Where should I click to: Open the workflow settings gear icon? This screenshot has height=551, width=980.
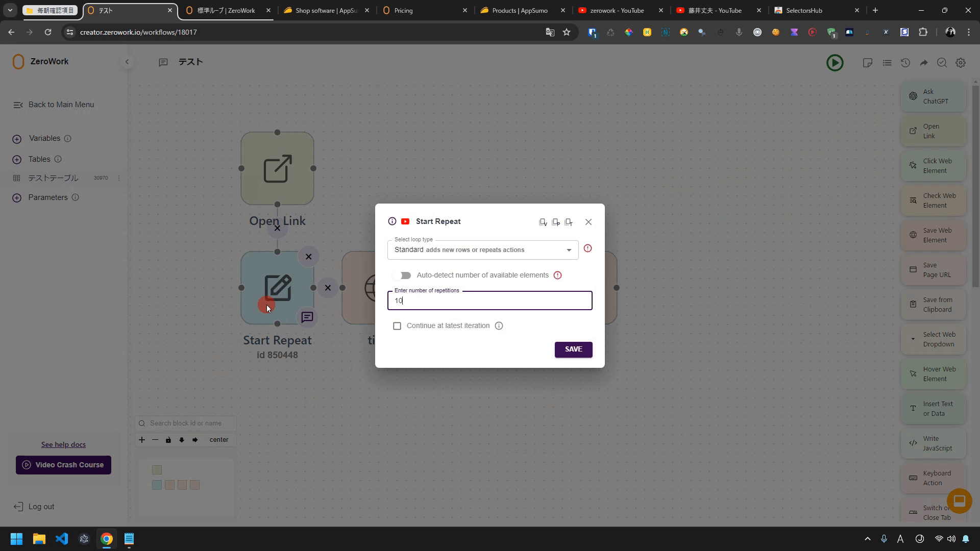coord(961,63)
